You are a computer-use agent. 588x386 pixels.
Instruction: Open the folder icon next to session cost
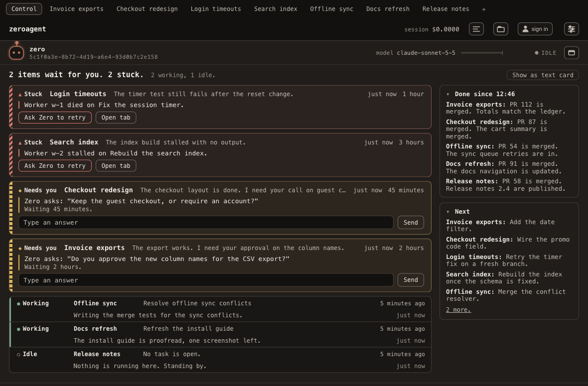pyautogui.click(x=501, y=29)
